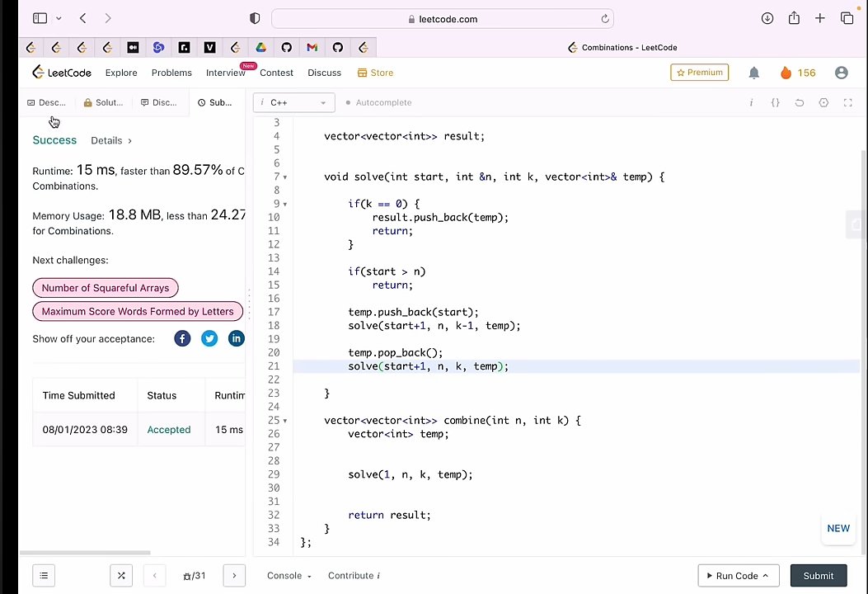
Task: Click the NEW floating button
Action: pos(838,529)
